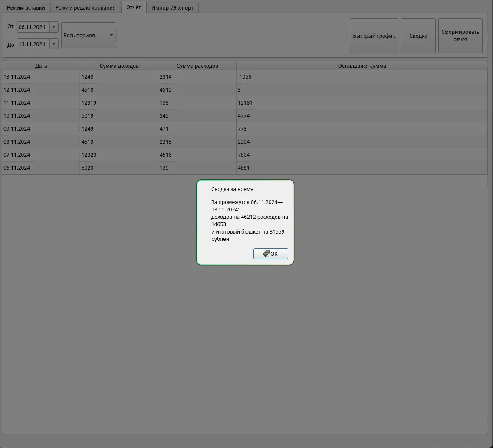Switch to the Режим вставки tab
493x448 pixels.
25,7
